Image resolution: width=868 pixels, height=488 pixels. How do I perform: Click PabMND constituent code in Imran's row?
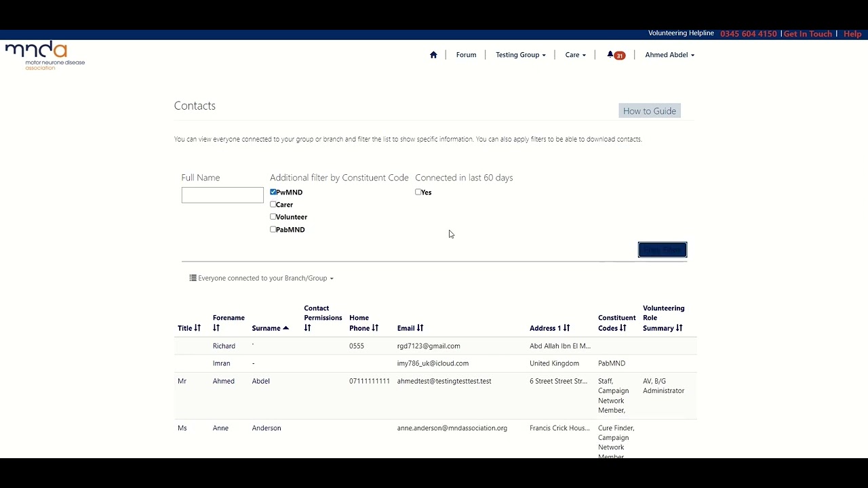click(x=612, y=363)
